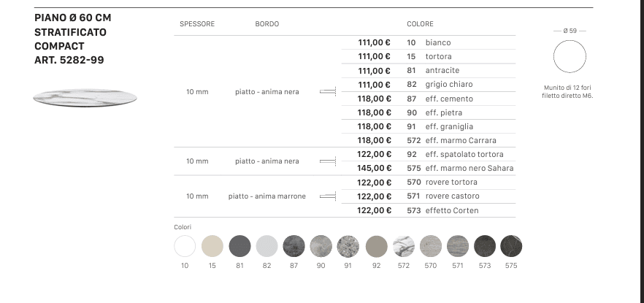Click the 145,00 € price

(375, 169)
